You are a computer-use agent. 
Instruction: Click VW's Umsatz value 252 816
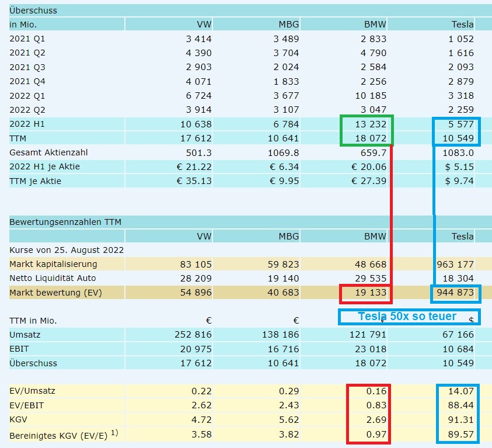coord(193,335)
